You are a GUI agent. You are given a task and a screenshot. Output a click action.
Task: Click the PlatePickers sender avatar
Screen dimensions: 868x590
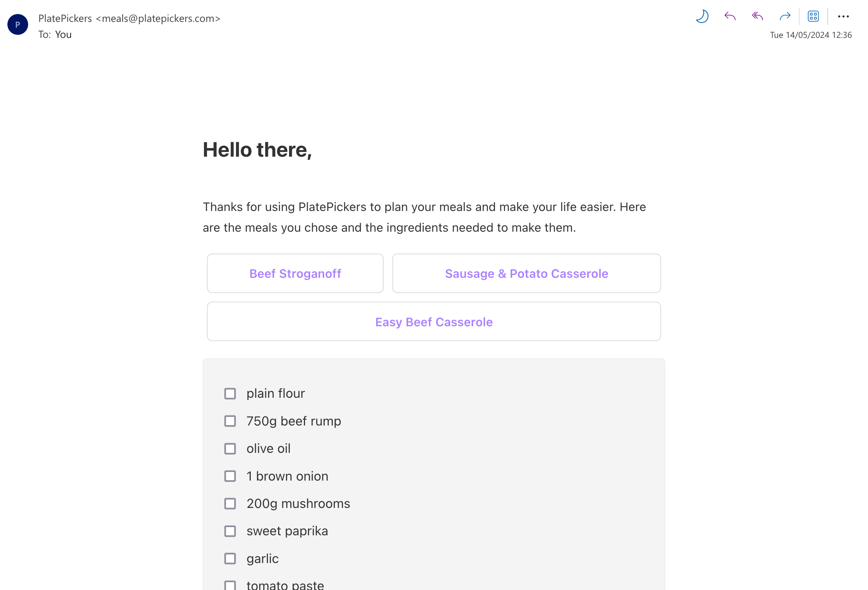tap(18, 25)
